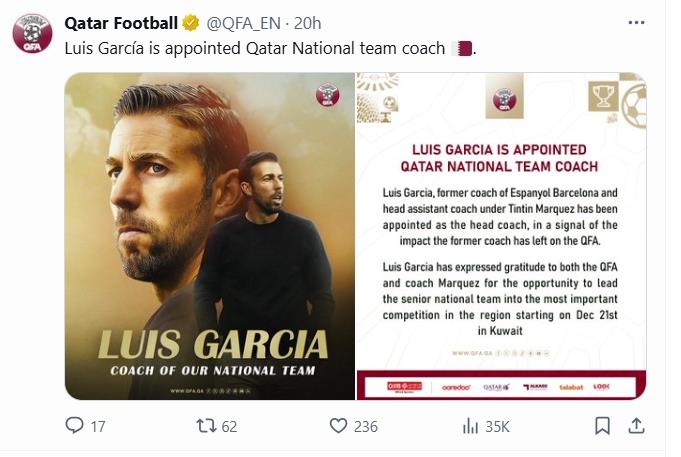Click the 17 replies count
Image resolution: width=681 pixels, height=457 pixels.
[x=98, y=427]
